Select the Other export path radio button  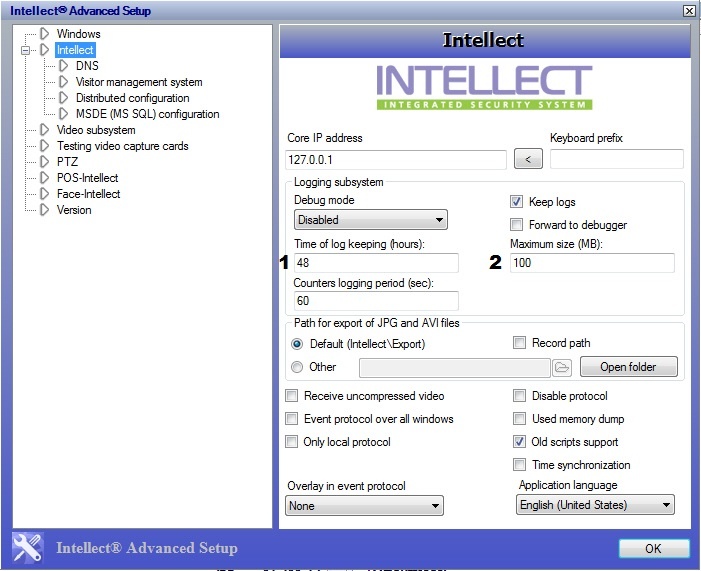point(297,367)
